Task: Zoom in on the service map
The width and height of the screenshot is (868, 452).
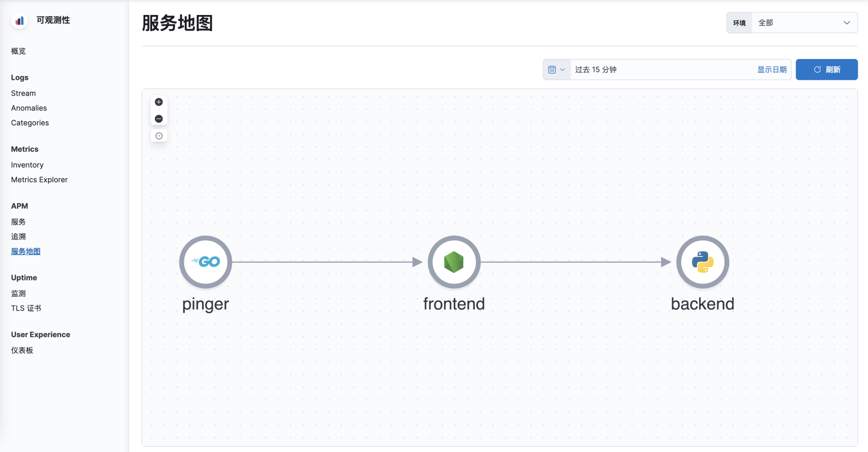Action: pyautogui.click(x=159, y=101)
